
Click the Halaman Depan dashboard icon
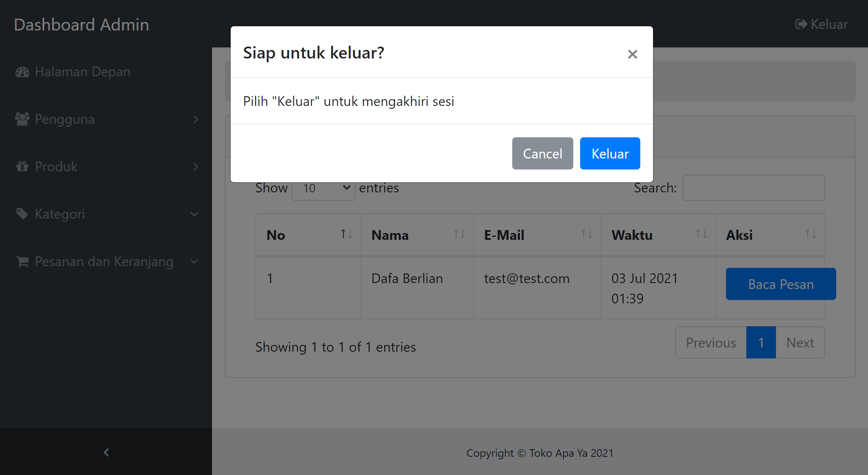click(22, 72)
